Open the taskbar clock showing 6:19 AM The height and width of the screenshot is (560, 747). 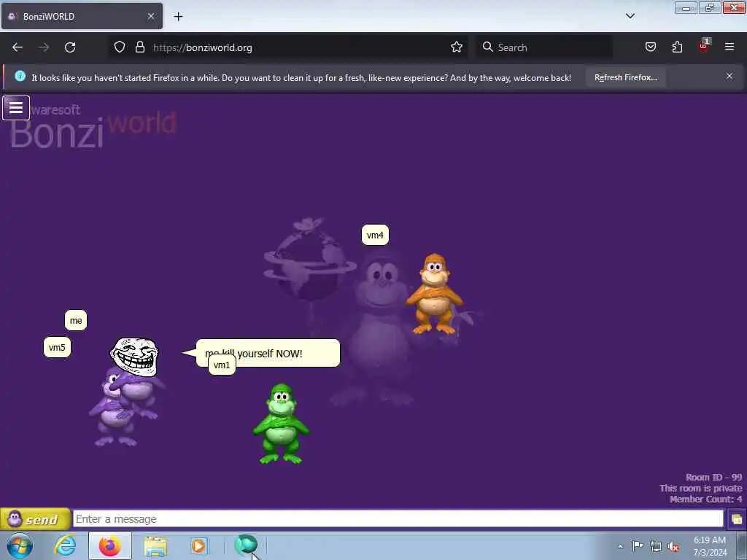[710, 546]
